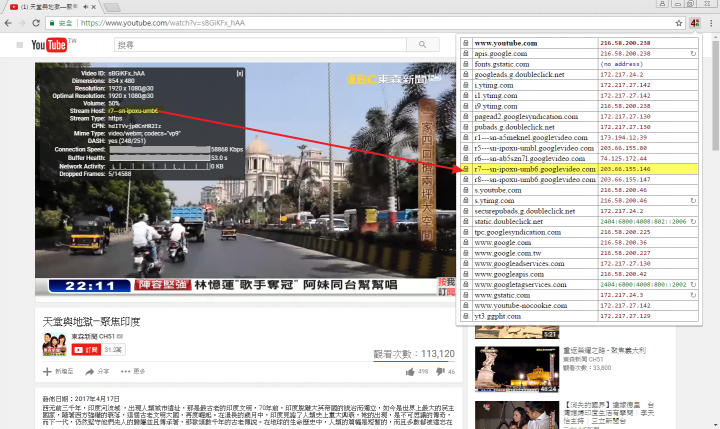Open the YouTube hamburger guide menu
Image resolution: width=720 pixels, height=429 pixels.
click(x=18, y=45)
